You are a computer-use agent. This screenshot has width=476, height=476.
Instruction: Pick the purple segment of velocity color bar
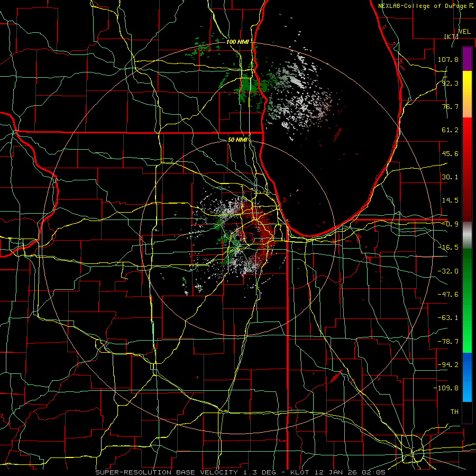click(x=467, y=59)
